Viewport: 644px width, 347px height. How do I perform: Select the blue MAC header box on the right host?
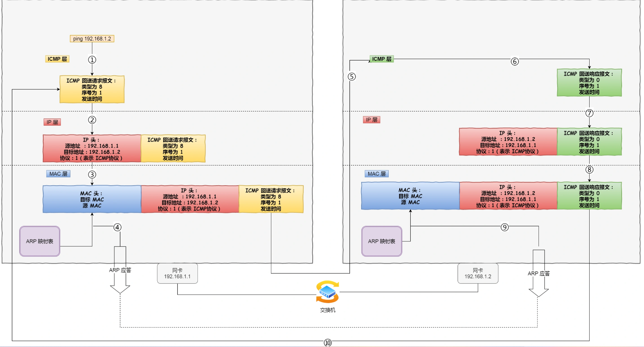pos(410,196)
